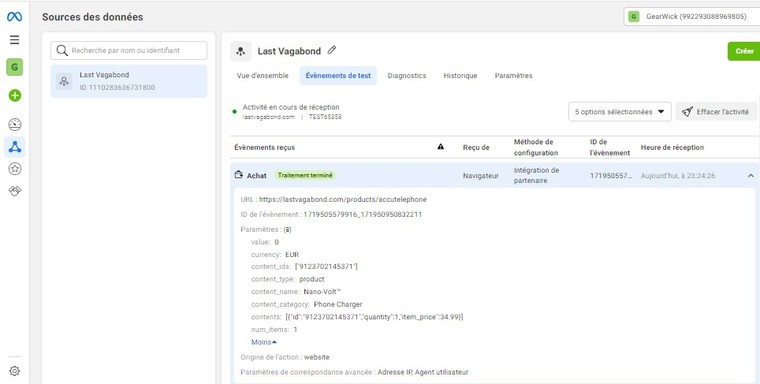
Task: Edit Last Vagabond name with pencil icon
Action: pos(332,50)
